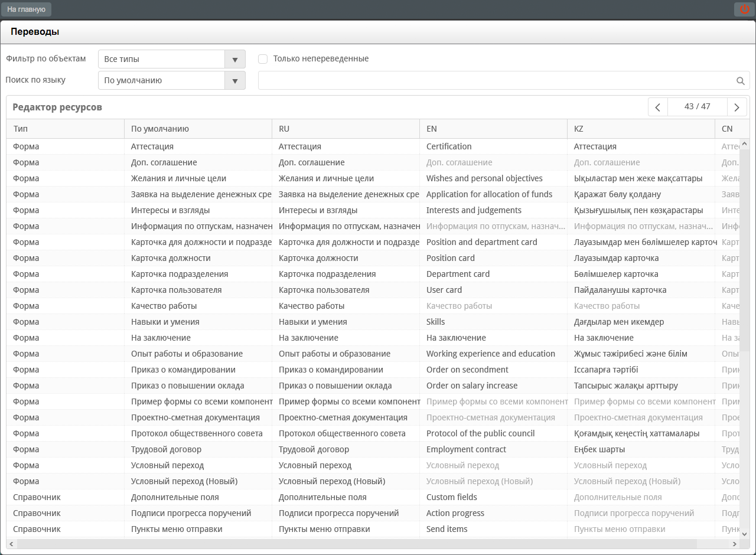Select KZ cell 'Тапсырыс жалақы арттыру'
Screen dimensions: 756x555
(x=641, y=386)
